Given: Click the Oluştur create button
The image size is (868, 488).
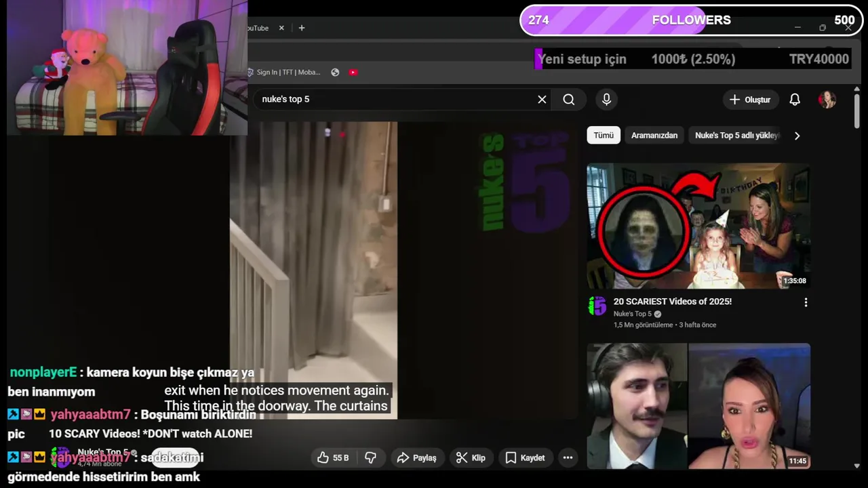Looking at the screenshot, I should (750, 100).
